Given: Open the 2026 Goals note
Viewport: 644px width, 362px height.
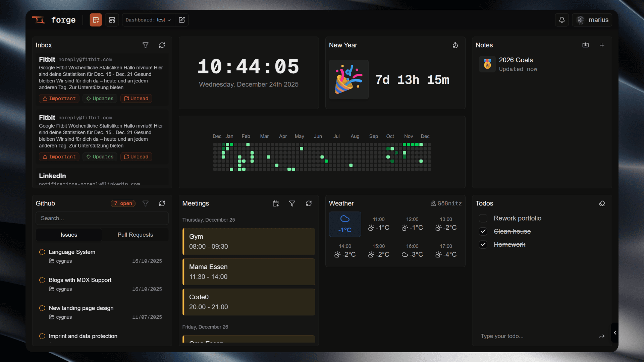Looking at the screenshot, I should (542, 64).
